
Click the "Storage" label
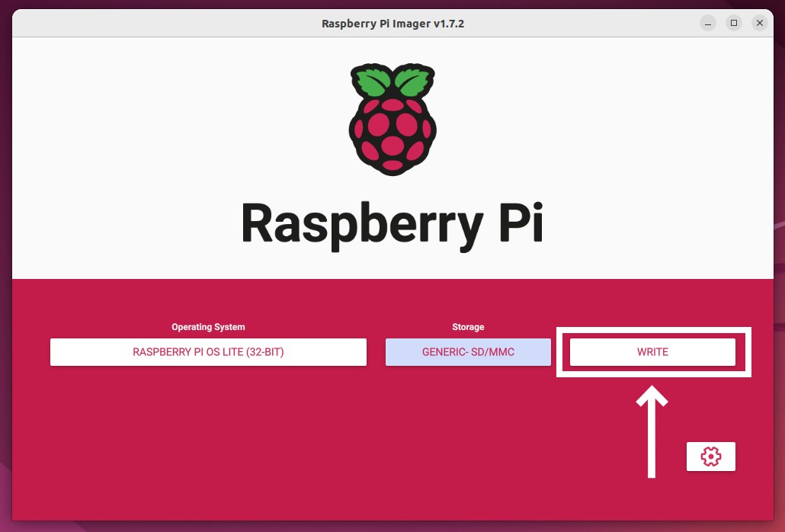pyautogui.click(x=468, y=327)
